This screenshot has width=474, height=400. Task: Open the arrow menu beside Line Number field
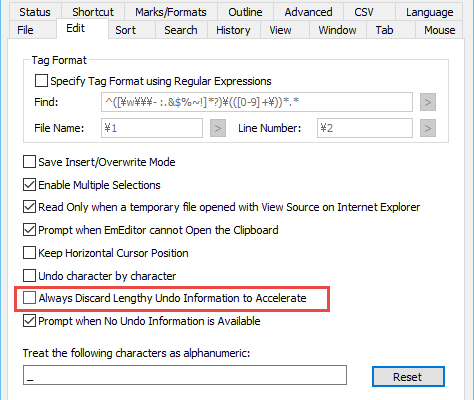point(428,128)
